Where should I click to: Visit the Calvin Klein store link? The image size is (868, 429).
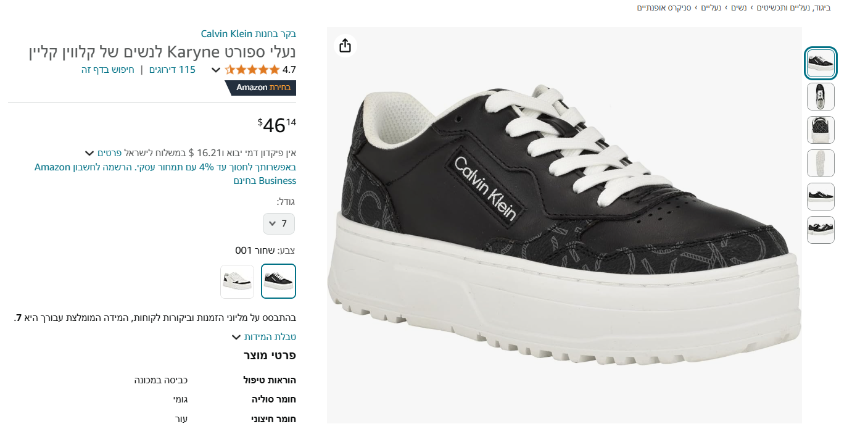coord(249,33)
